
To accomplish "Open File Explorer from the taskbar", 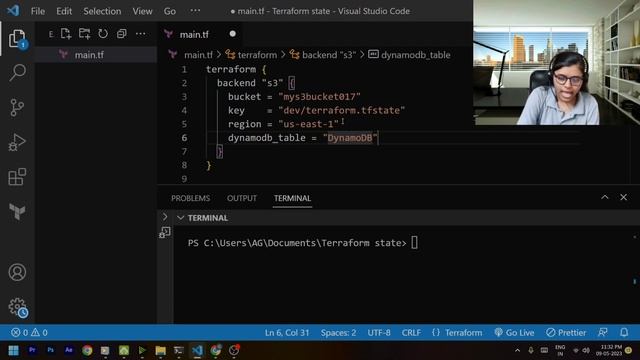I will pyautogui.click(x=160, y=350).
